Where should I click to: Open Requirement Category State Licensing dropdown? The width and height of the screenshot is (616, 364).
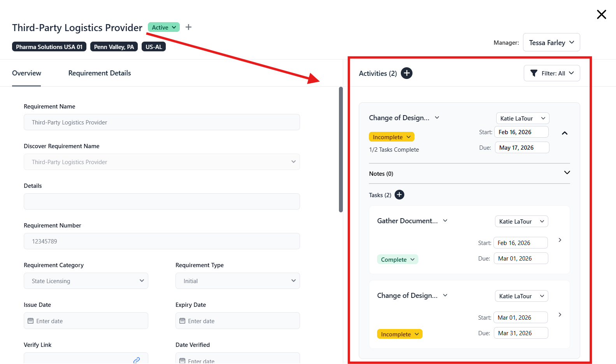tap(86, 281)
